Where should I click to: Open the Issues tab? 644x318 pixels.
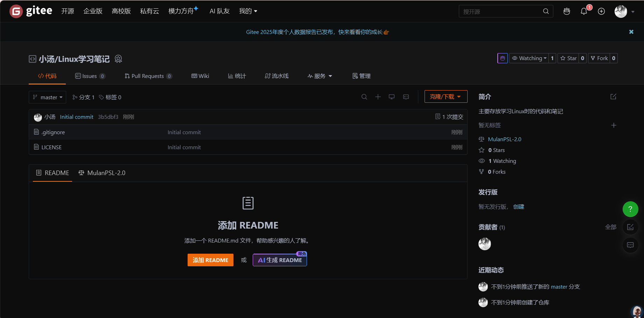[x=90, y=76]
